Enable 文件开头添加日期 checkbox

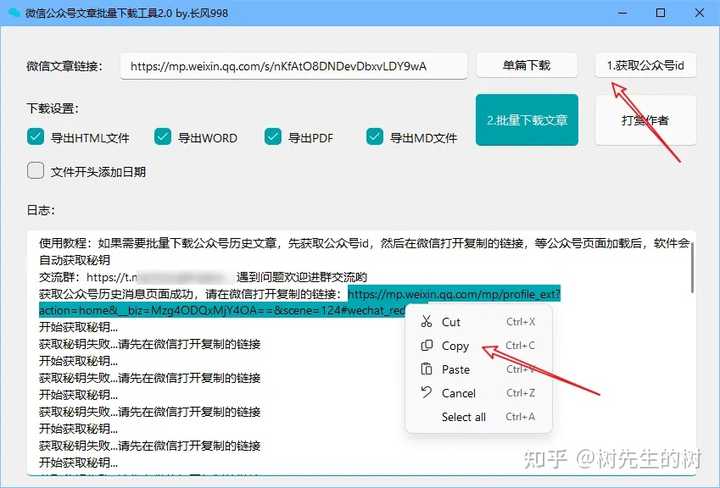pos(35,170)
